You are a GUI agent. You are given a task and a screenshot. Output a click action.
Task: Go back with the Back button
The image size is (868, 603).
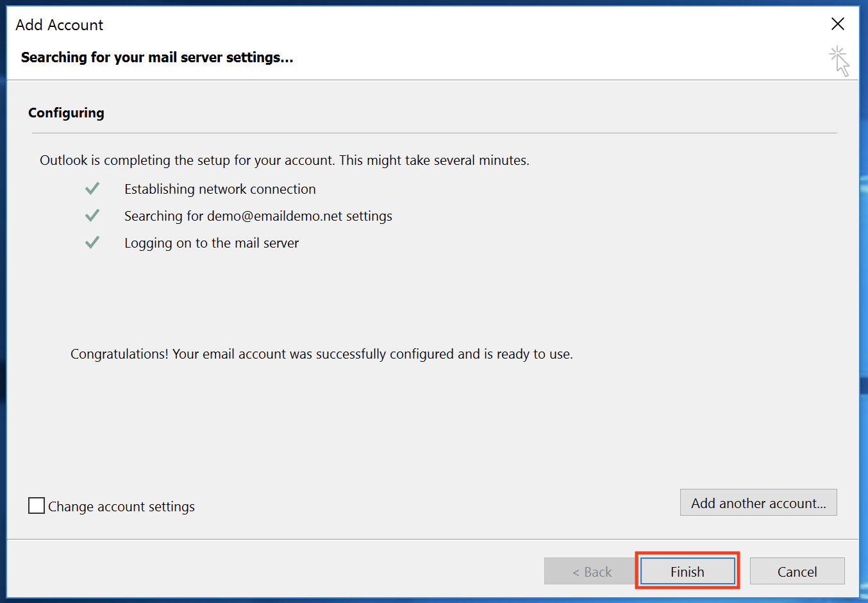(591, 571)
